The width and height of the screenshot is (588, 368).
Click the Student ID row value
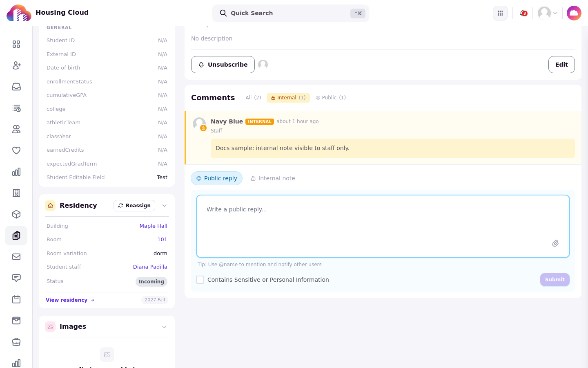pyautogui.click(x=163, y=40)
